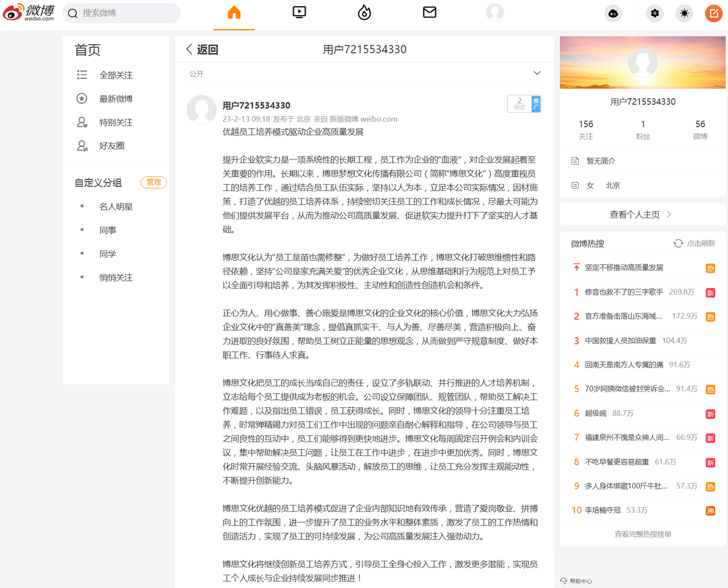Open the hot trending flame icon
Screen dimensions: 728x588
pos(364,13)
